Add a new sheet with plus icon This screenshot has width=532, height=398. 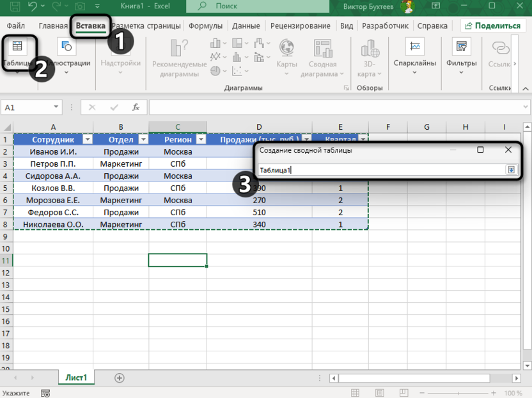click(x=120, y=378)
